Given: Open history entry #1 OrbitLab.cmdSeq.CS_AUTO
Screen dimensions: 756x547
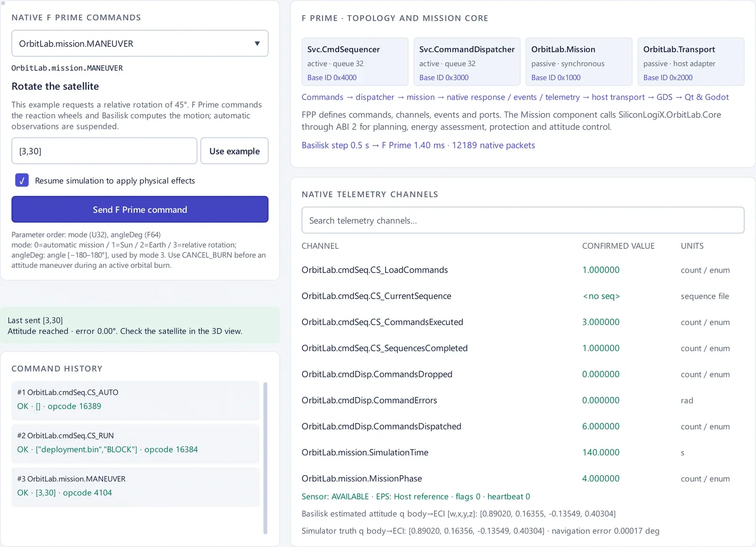Looking at the screenshot, I should tap(136, 401).
